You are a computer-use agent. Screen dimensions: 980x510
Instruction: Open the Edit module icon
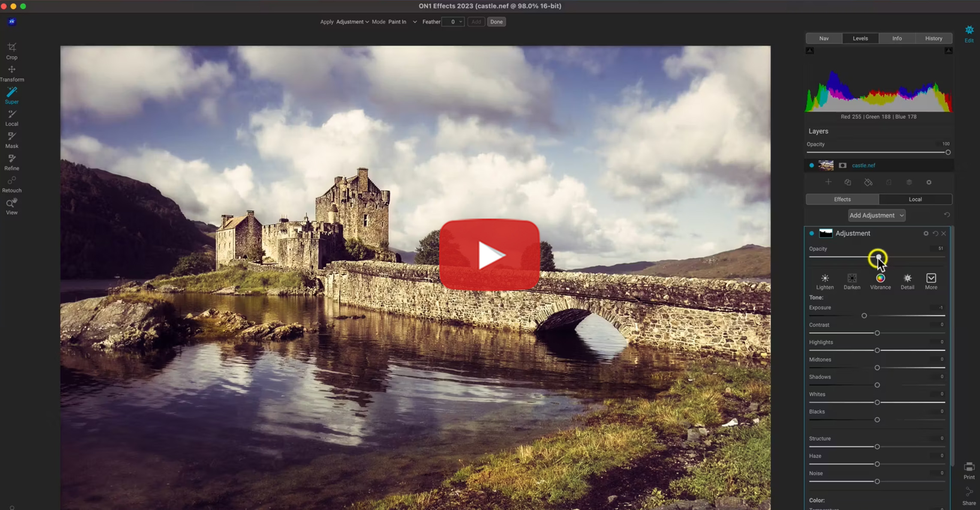(969, 34)
